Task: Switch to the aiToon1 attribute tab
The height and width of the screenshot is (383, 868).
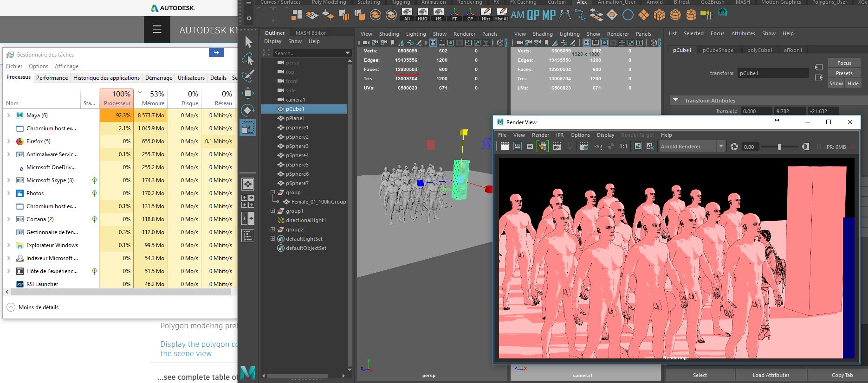Action: (x=793, y=50)
